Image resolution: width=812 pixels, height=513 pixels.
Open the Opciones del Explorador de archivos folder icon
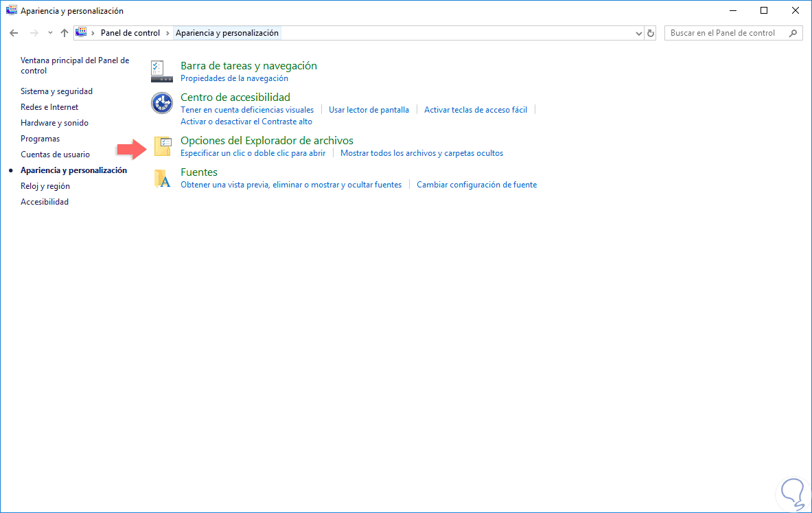[163, 146]
